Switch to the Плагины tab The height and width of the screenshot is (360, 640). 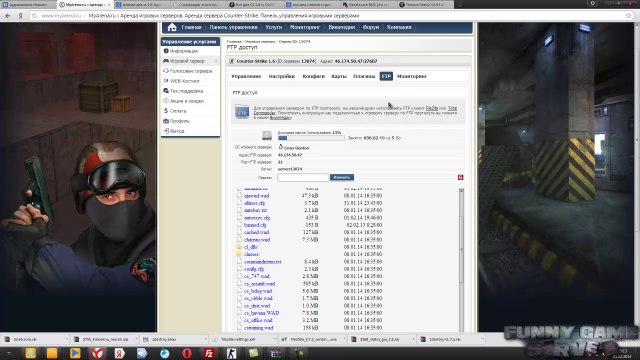pyautogui.click(x=364, y=76)
